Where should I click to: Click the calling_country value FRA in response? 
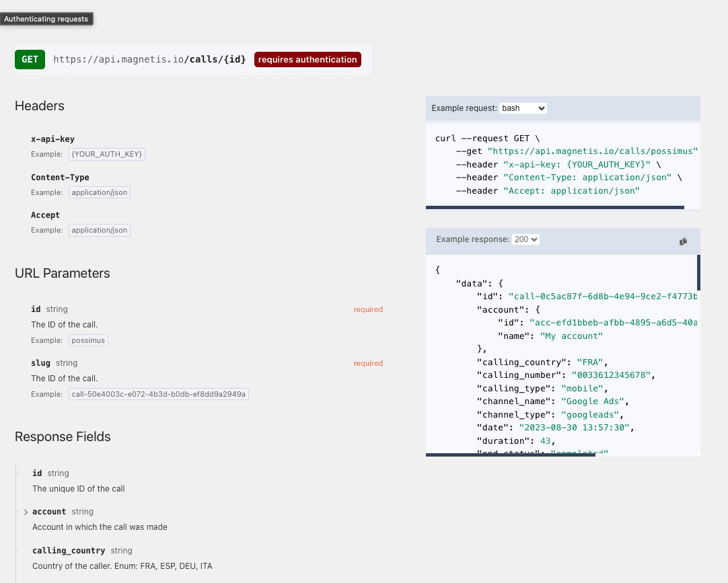click(590, 362)
